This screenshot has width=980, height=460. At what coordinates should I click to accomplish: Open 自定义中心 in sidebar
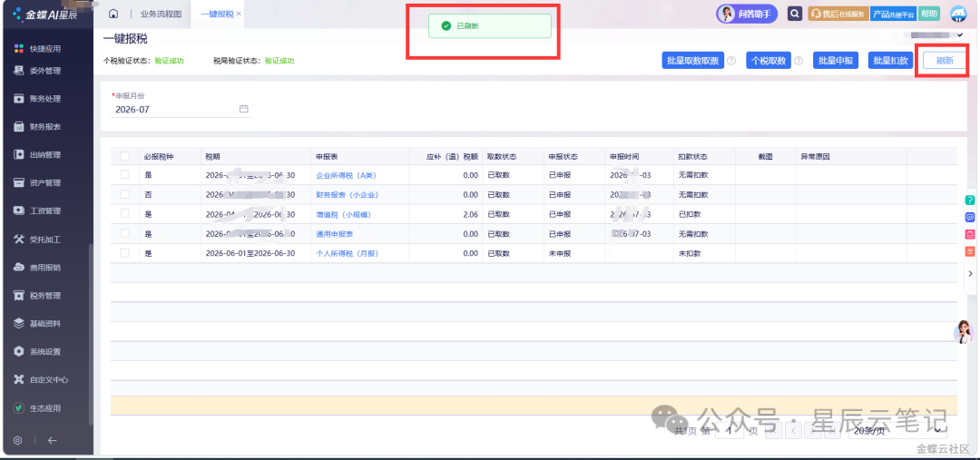[x=41, y=380]
